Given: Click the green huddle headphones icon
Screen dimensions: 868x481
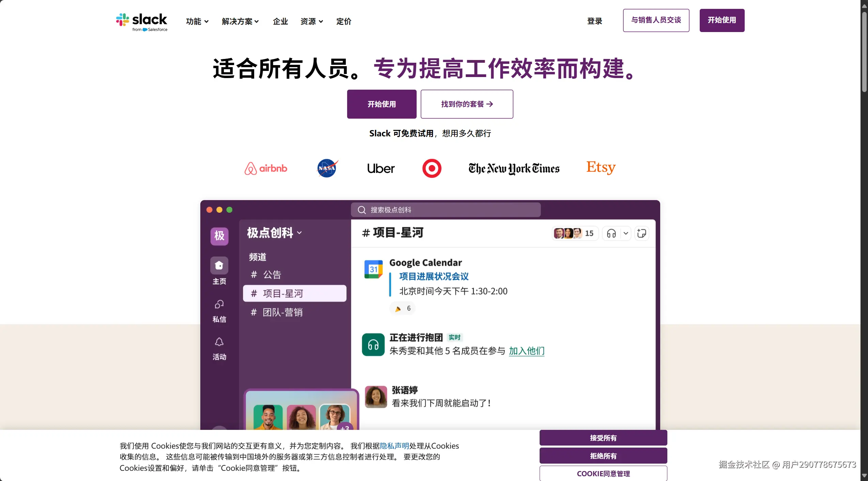Looking at the screenshot, I should (x=373, y=345).
